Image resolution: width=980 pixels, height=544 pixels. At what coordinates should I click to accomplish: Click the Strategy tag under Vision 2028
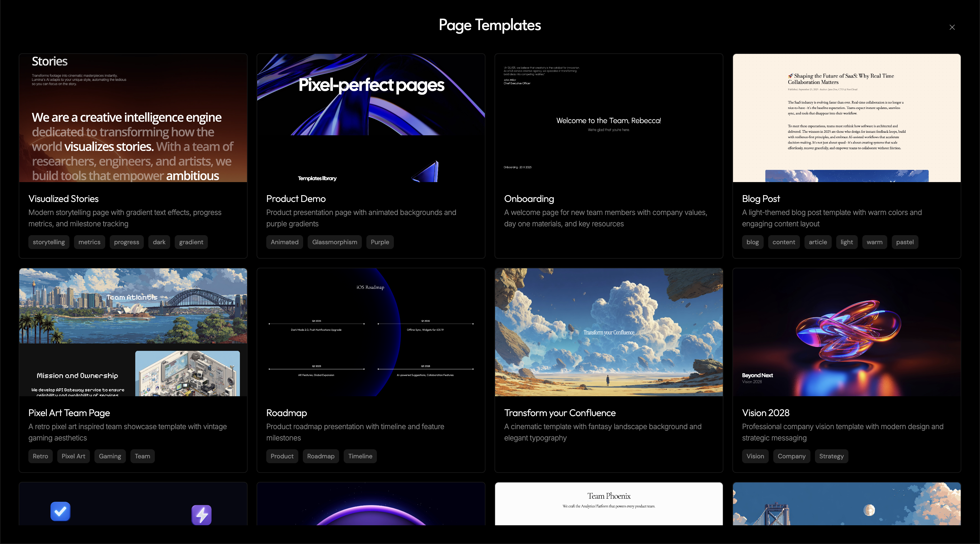(x=831, y=456)
